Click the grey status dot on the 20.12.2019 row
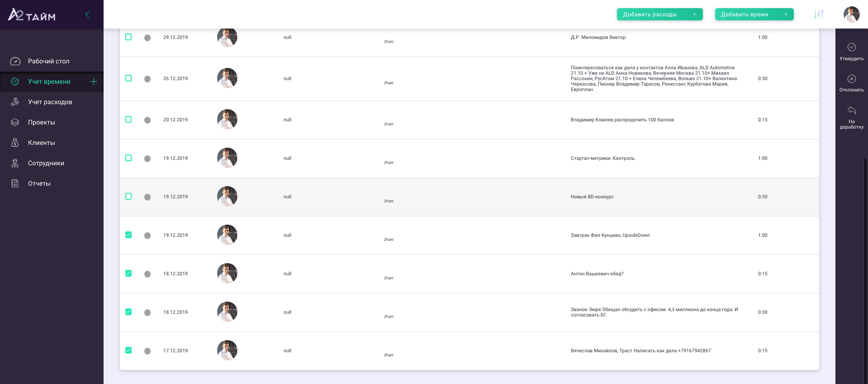Screen dimensions: 868x384 pyautogui.click(x=147, y=120)
